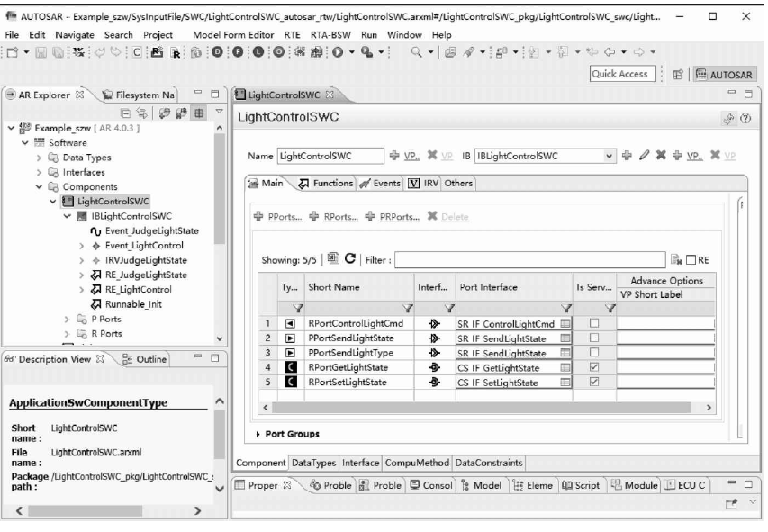Open the RTA-BSW menu
Screen dimensions: 768x532
336,34
